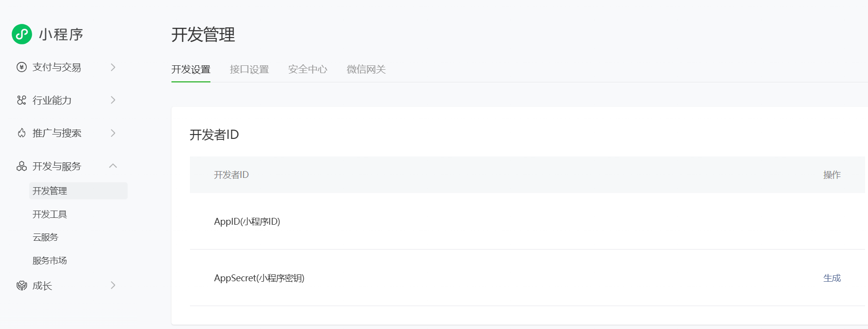868x329 pixels.
Task: Switch to the 接口设置 tab
Action: (249, 70)
